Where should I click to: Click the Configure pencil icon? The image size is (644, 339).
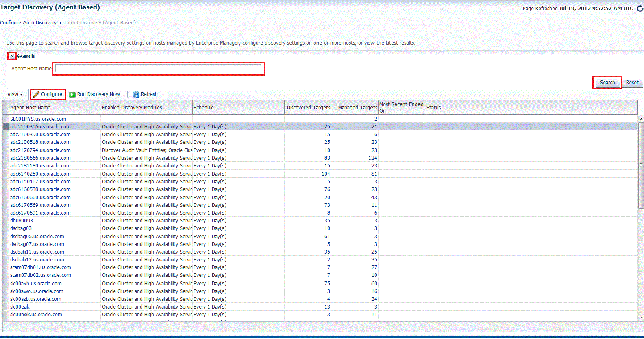(x=36, y=94)
